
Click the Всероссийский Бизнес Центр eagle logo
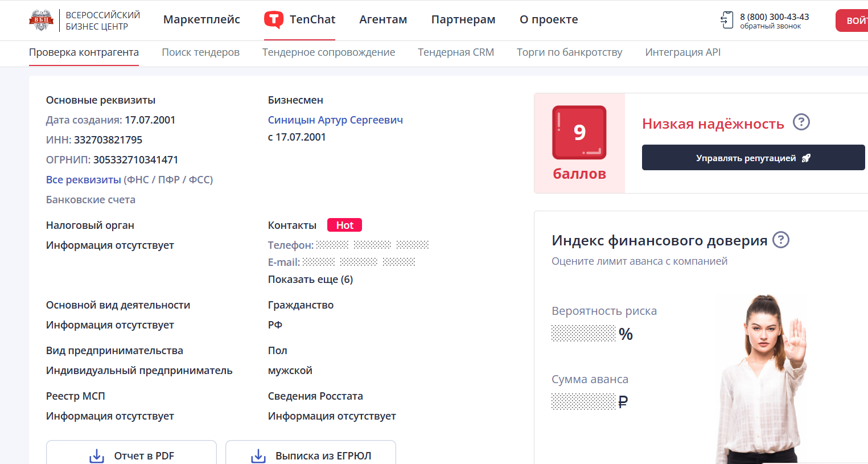tap(41, 20)
